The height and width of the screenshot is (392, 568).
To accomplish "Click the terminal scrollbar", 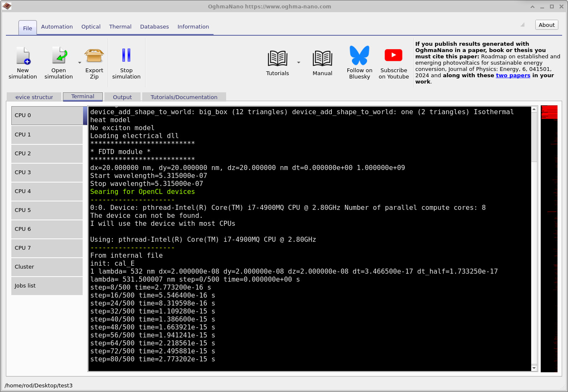I will pos(534,235).
